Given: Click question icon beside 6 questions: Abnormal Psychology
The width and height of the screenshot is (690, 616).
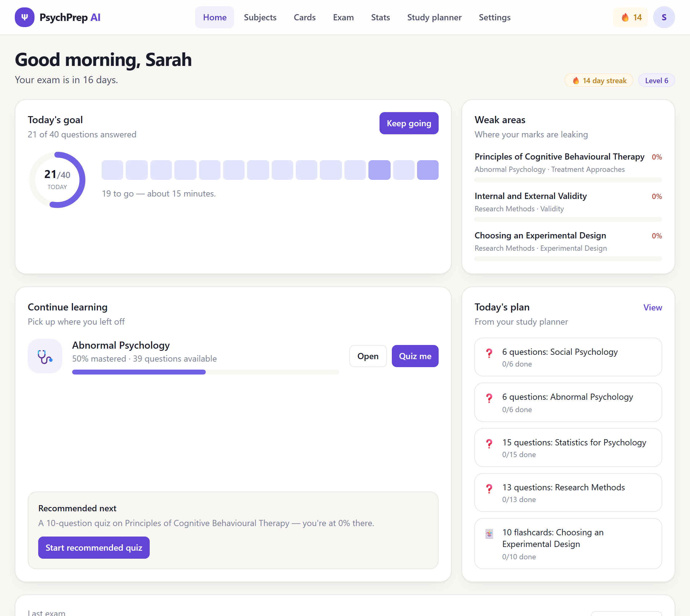Looking at the screenshot, I should tap(489, 398).
